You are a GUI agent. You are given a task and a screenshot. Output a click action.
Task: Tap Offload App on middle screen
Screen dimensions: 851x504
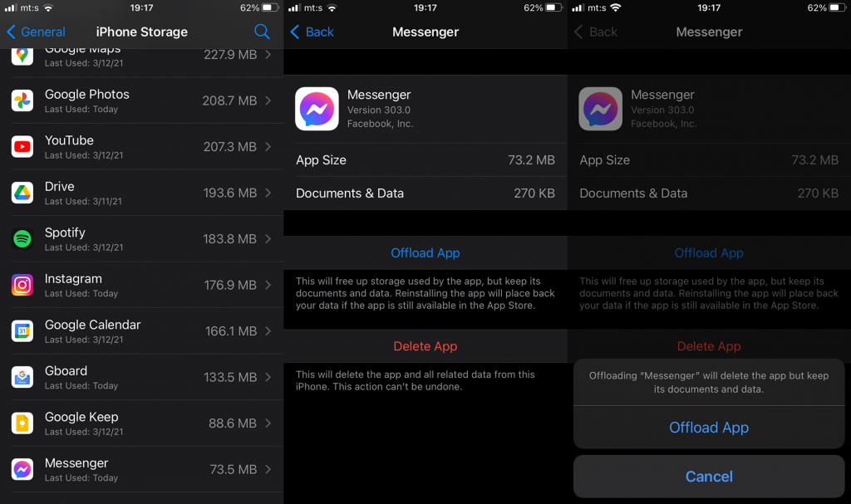click(425, 252)
